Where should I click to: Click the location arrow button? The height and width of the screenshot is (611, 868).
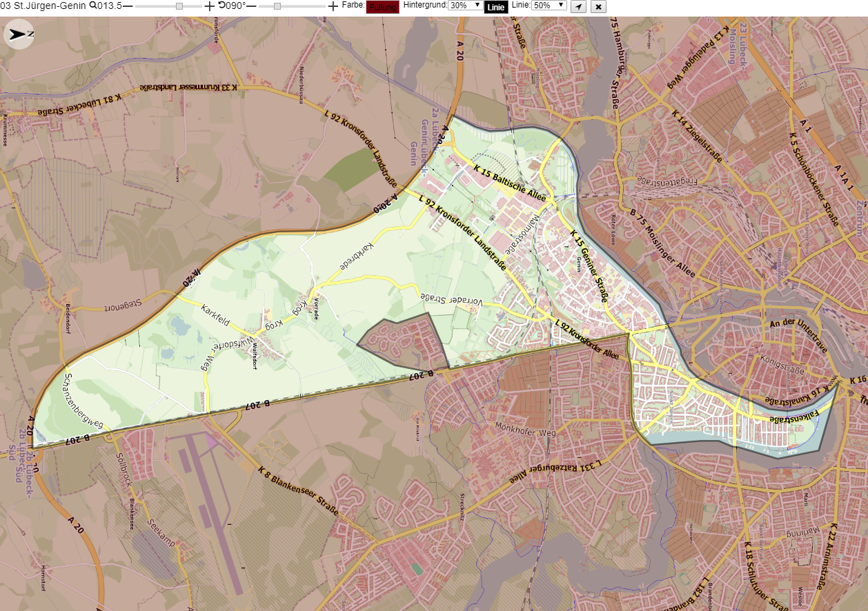coord(579,6)
